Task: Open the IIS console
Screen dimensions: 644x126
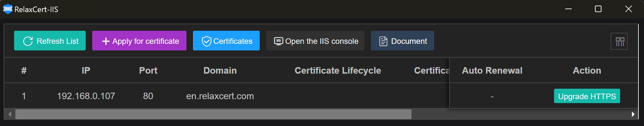Action: 315,41
